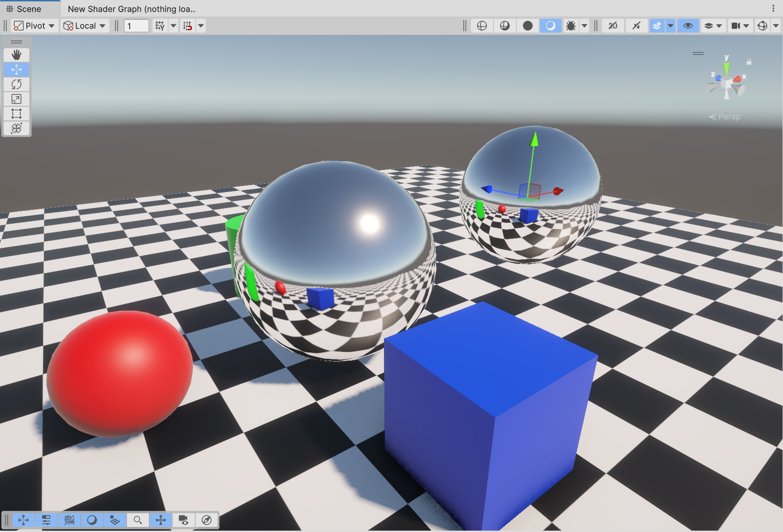Viewport: 783px width, 532px height.
Task: Open the Local handle rotation dropdown
Action: tap(85, 26)
